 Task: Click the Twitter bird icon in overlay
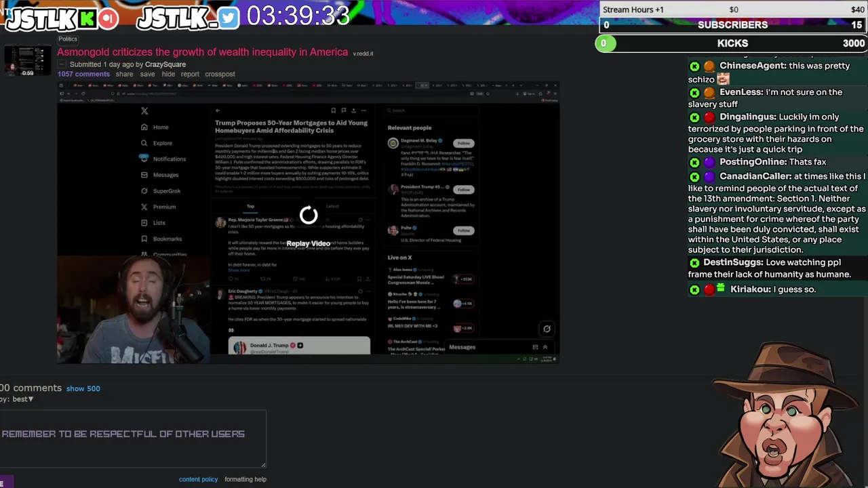point(229,18)
